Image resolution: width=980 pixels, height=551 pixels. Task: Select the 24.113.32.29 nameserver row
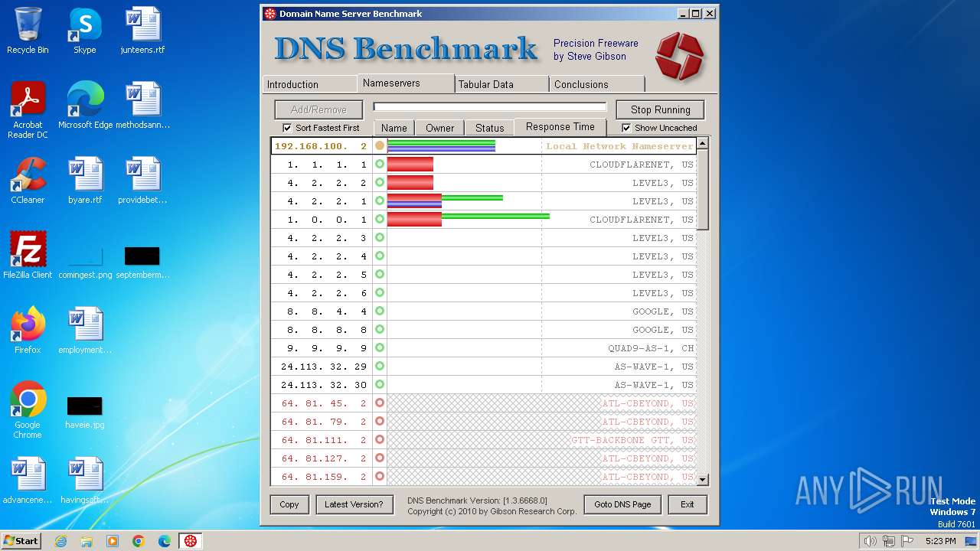click(483, 367)
